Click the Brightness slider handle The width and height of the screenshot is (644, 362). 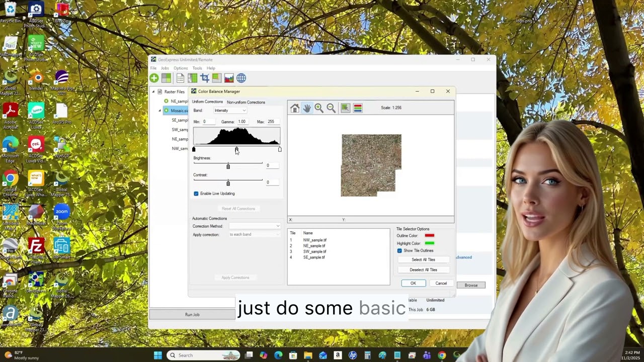[228, 166]
